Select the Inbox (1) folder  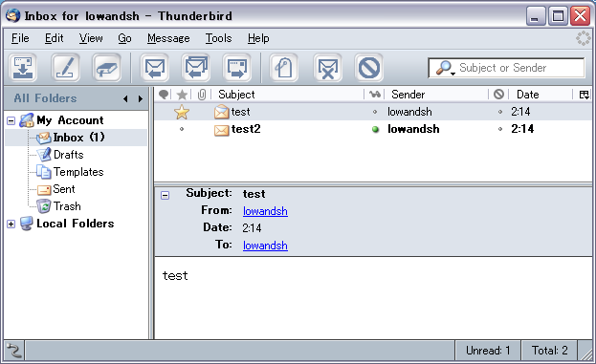[x=78, y=138]
